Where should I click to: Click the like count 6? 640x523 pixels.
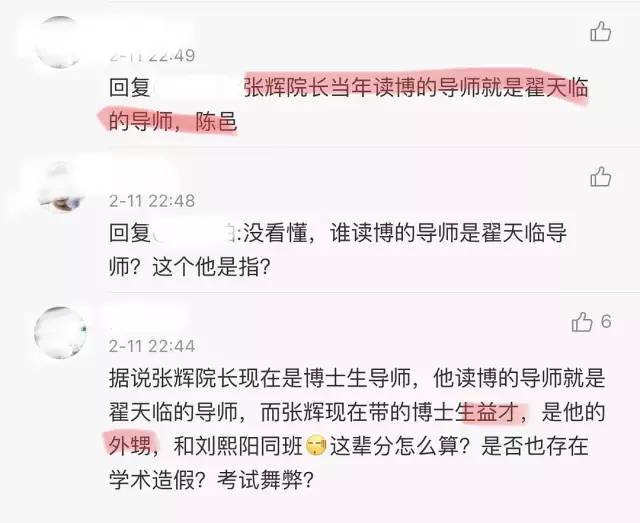(606, 321)
